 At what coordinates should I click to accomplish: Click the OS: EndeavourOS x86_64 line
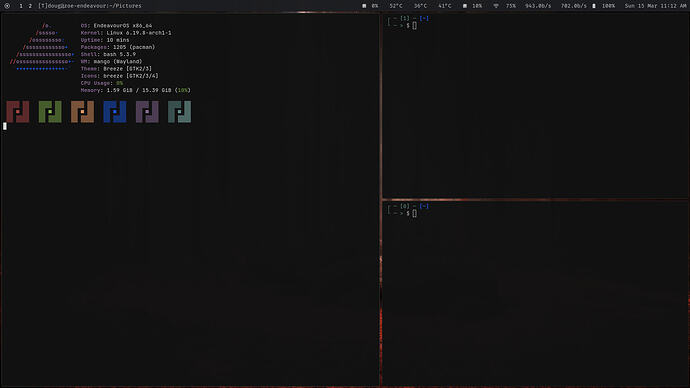pos(116,26)
